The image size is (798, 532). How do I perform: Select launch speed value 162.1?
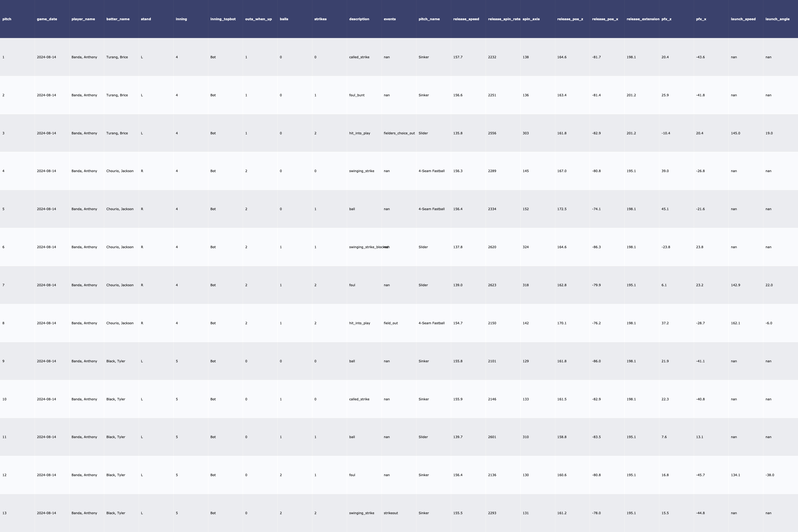point(735,323)
